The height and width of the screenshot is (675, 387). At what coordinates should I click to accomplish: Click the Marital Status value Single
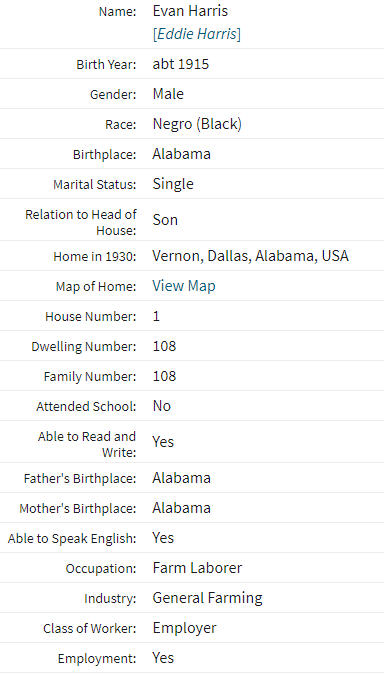pos(173,184)
